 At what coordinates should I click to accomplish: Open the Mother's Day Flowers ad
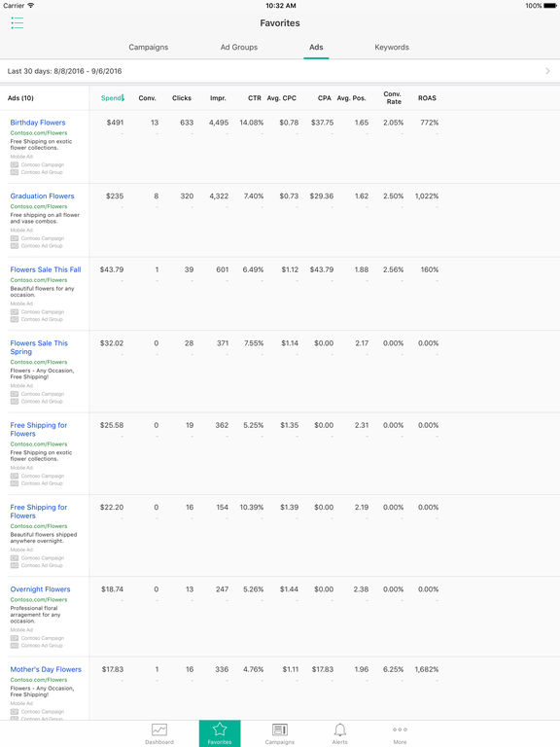(46, 669)
